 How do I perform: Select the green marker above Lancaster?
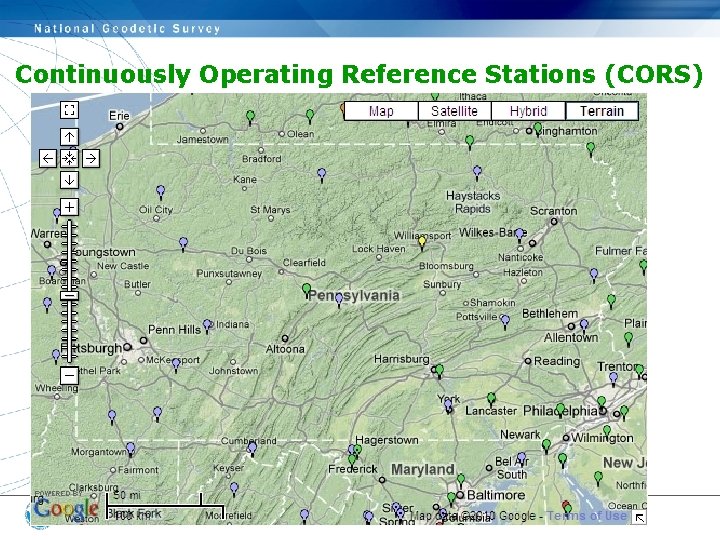(x=491, y=399)
